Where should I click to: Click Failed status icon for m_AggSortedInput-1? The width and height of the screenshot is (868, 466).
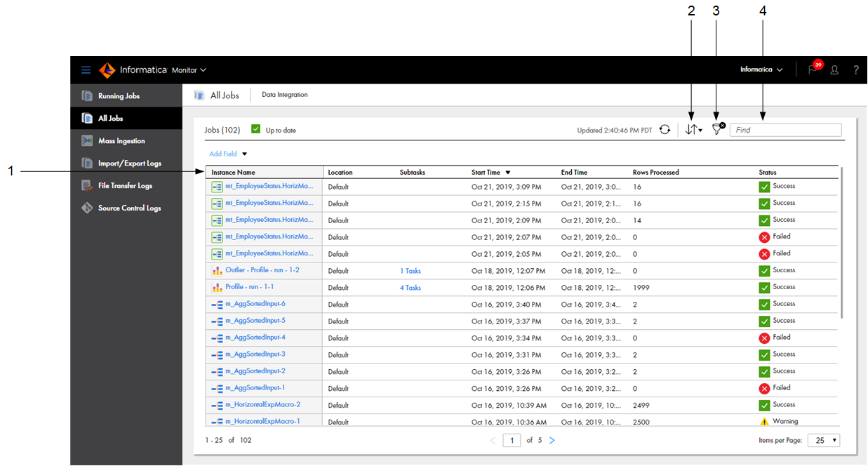point(764,389)
